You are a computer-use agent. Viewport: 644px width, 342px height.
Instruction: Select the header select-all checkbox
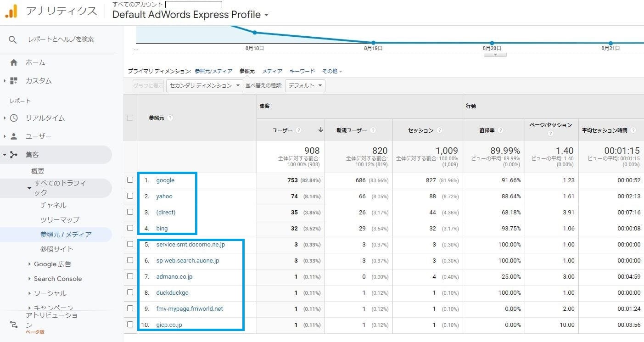click(130, 118)
